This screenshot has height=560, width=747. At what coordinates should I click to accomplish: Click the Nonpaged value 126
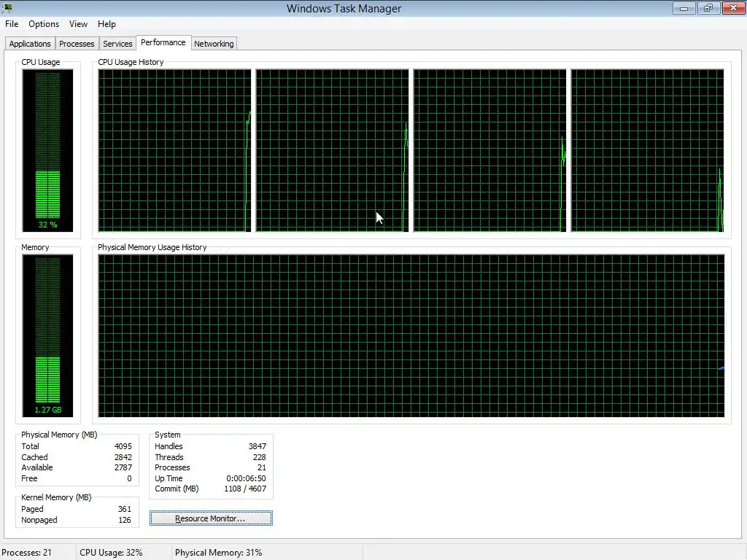[124, 520]
